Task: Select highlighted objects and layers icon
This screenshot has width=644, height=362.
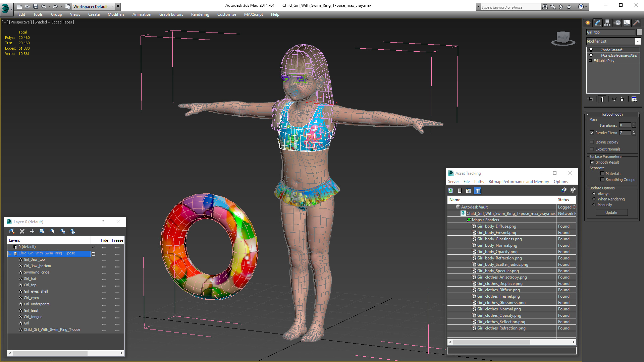Action: (42, 231)
